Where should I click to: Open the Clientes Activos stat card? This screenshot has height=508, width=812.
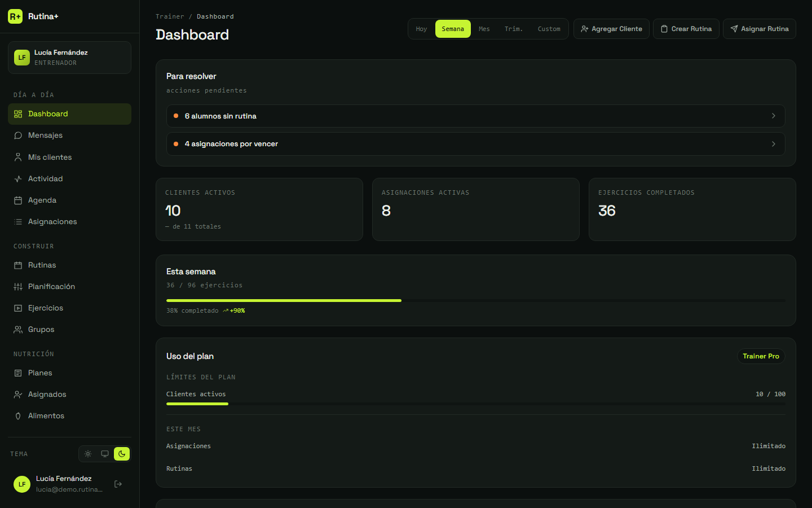[259, 209]
